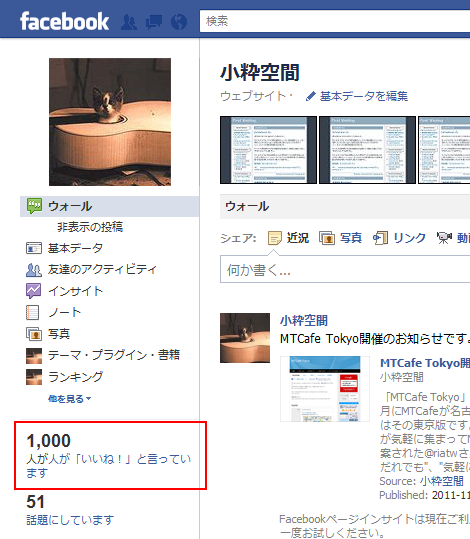Open the notifications globe icon
Viewport: 470px width, 539px height.
(x=179, y=22)
